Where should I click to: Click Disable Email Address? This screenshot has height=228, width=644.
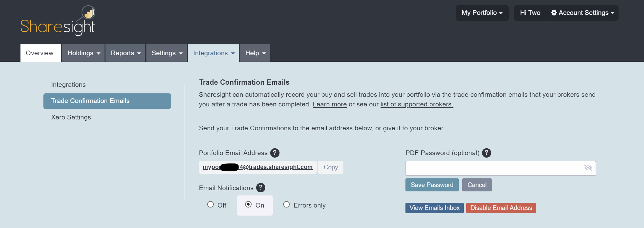point(501,208)
